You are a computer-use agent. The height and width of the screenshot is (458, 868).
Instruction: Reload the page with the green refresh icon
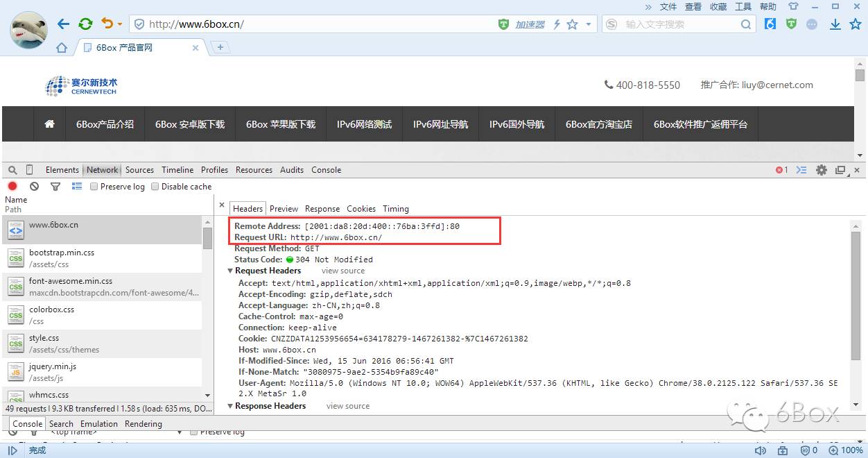point(85,24)
